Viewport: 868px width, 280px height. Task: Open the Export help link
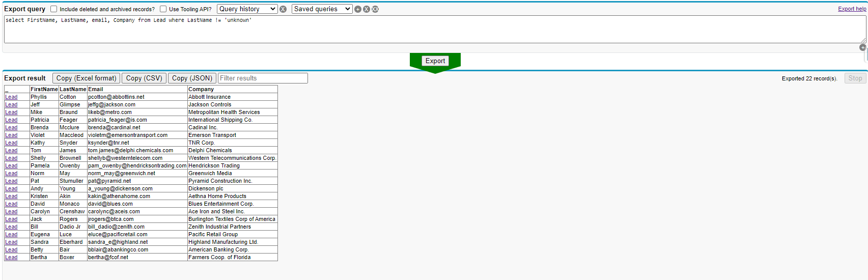pos(852,9)
